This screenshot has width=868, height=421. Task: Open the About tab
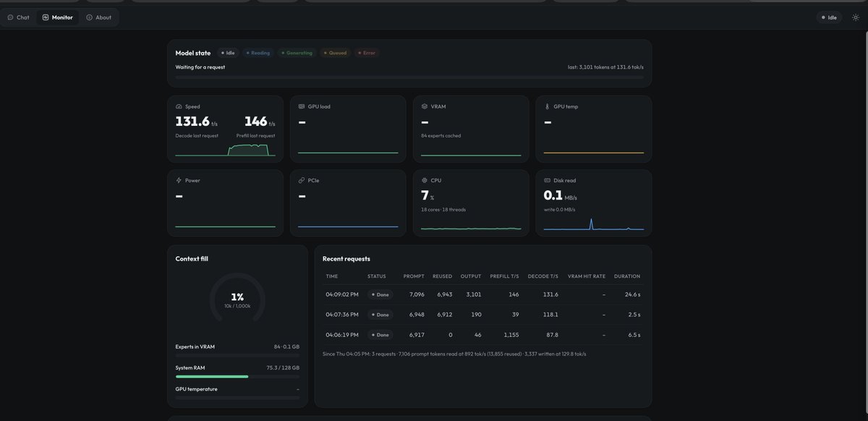click(x=99, y=17)
